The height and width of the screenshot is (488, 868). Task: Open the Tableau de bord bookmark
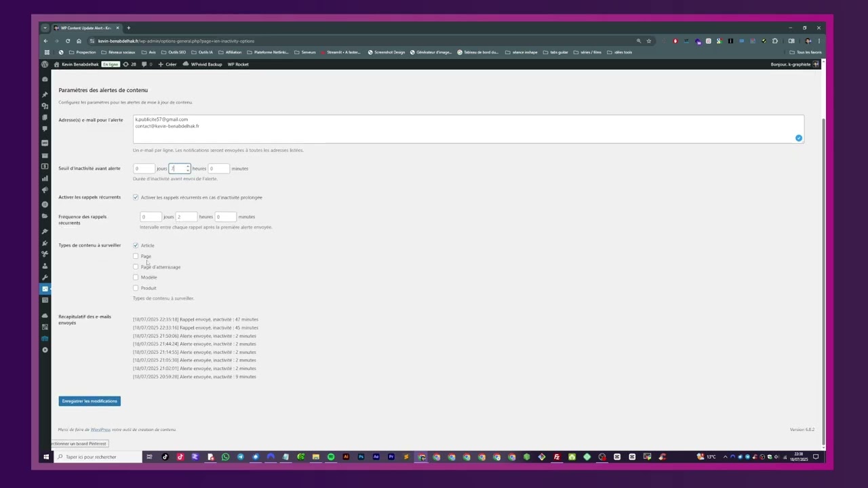[x=478, y=52]
